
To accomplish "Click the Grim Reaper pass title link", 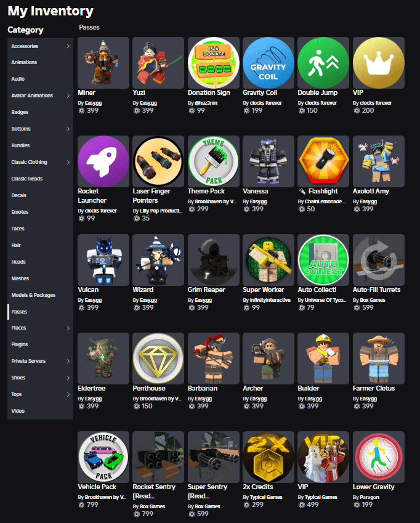I will pos(206,290).
